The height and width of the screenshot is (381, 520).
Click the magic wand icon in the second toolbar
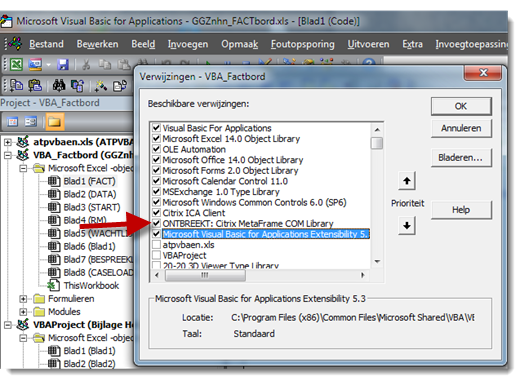[100, 86]
